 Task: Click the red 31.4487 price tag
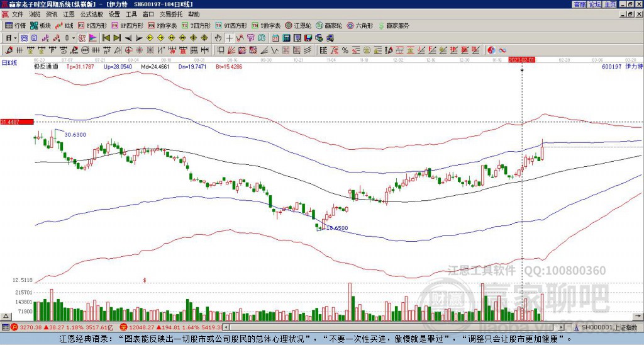pos(17,122)
